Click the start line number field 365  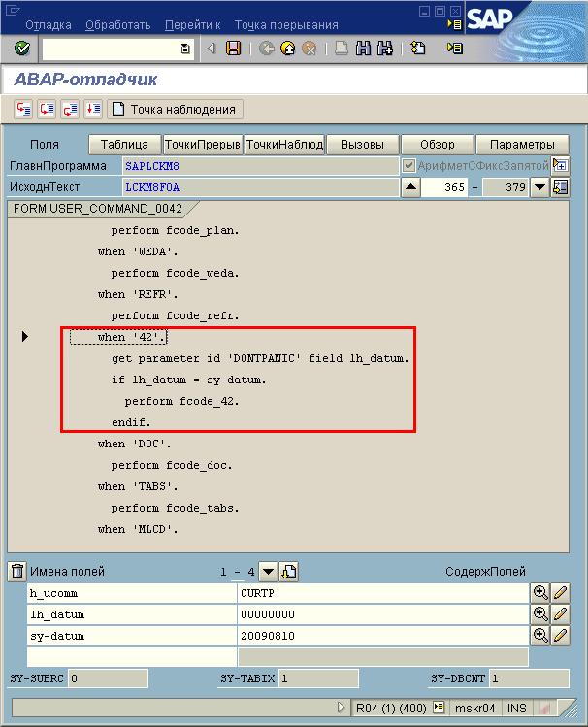[x=443, y=187]
